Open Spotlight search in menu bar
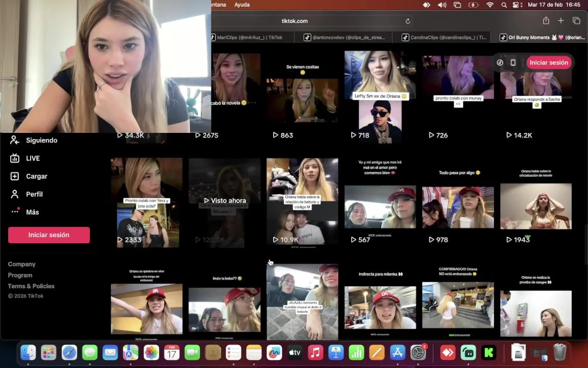This screenshot has width=588, height=368. coord(504,5)
